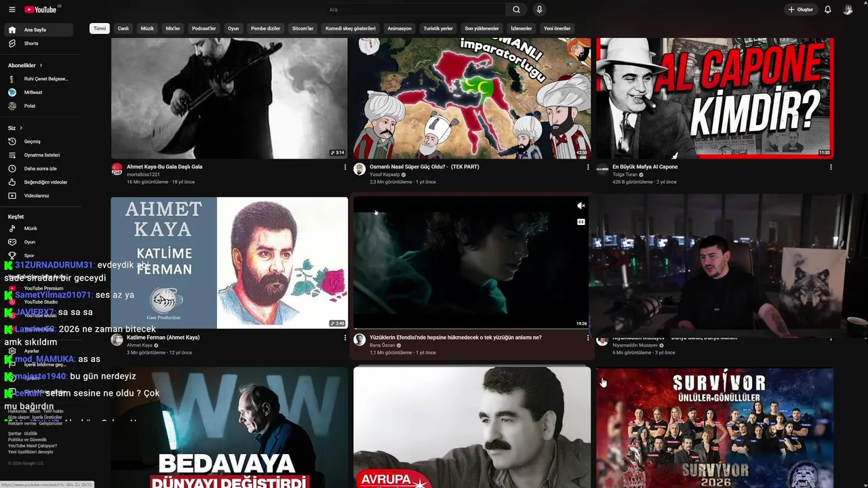Open three-dot menu for Katlime Ferman video
Viewport: 868px width, 488px height.
[x=344, y=338]
